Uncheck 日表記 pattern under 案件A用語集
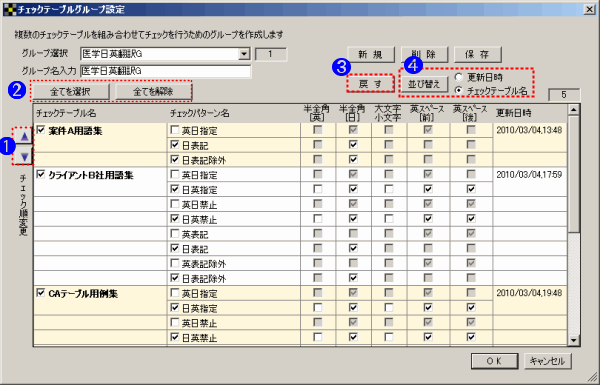 pos(175,145)
